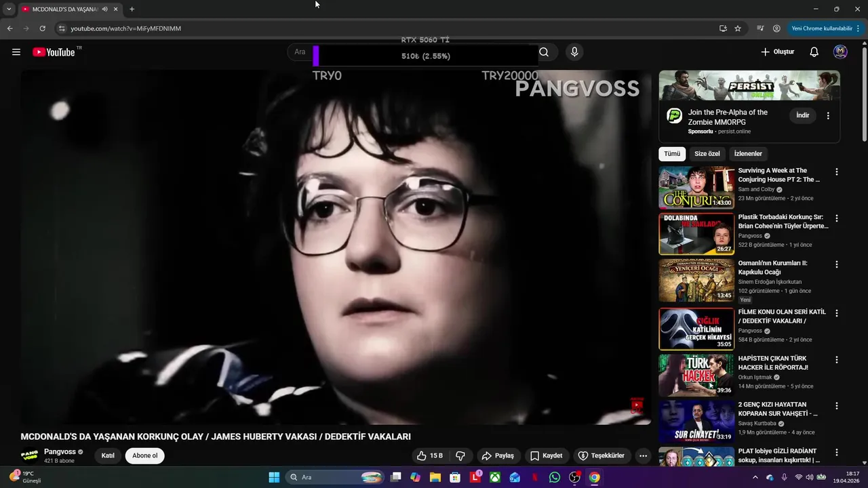Open the Persist Online ad banner
This screenshot has height=488, width=868.
coord(749,85)
